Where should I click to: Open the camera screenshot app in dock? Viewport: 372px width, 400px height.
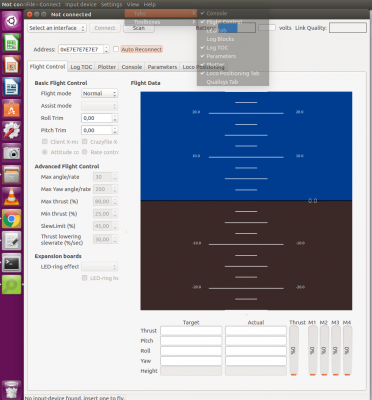pos(12,153)
